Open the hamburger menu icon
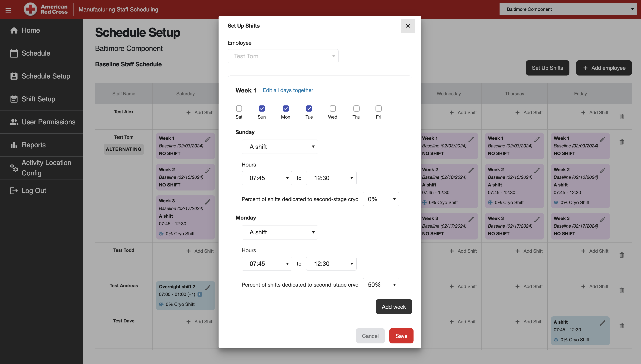This screenshot has height=364, width=641. pyautogui.click(x=8, y=10)
